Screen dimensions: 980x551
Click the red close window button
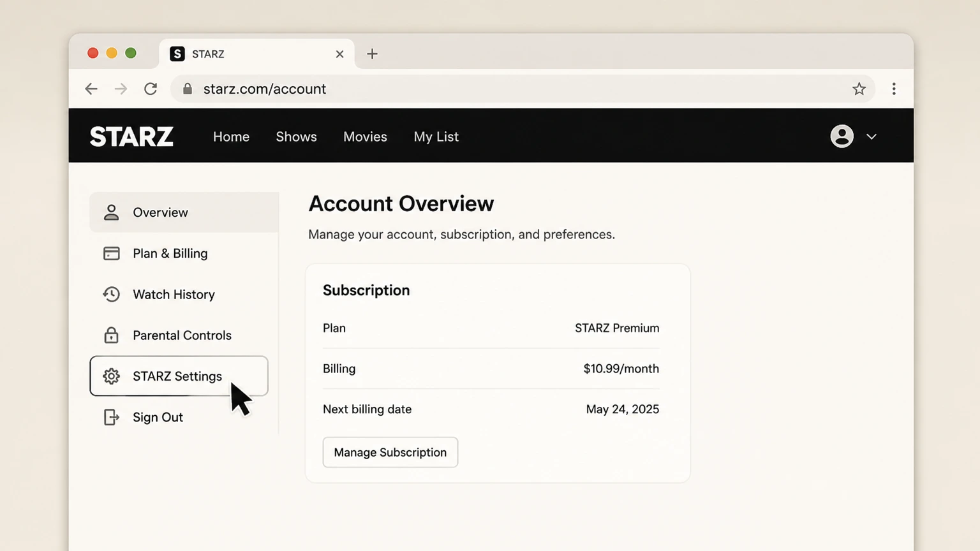click(93, 53)
